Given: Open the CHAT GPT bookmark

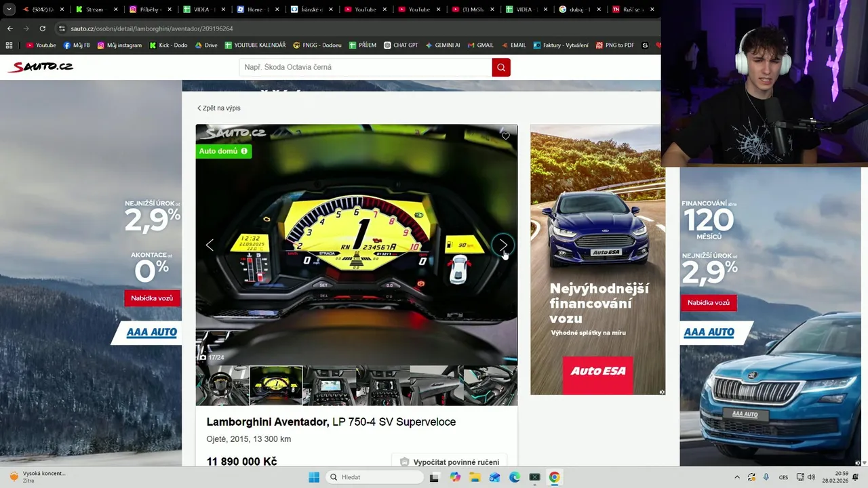Looking at the screenshot, I should (401, 45).
